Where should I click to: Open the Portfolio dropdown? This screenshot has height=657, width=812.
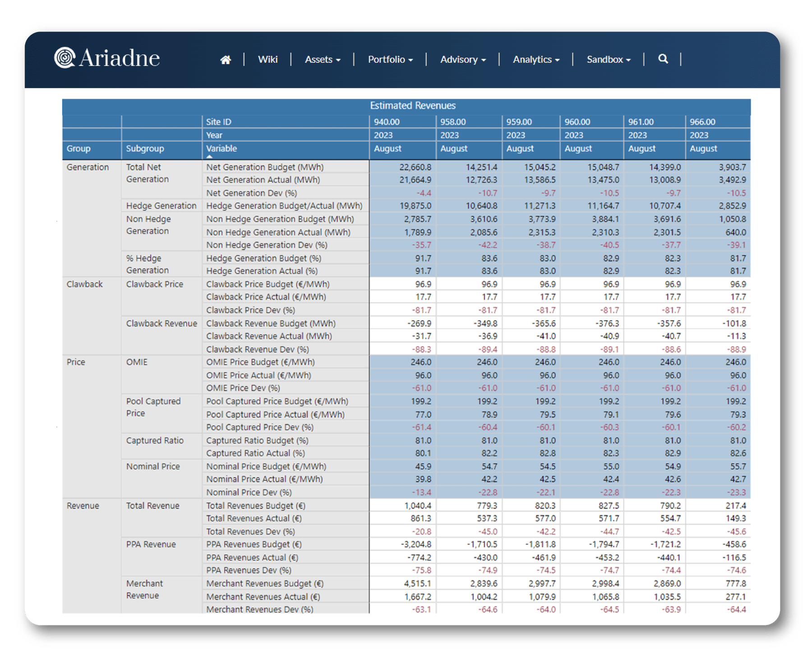pos(389,59)
